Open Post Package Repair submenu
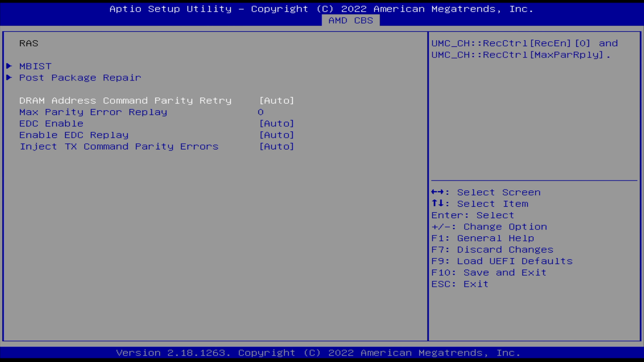 pyautogui.click(x=80, y=78)
